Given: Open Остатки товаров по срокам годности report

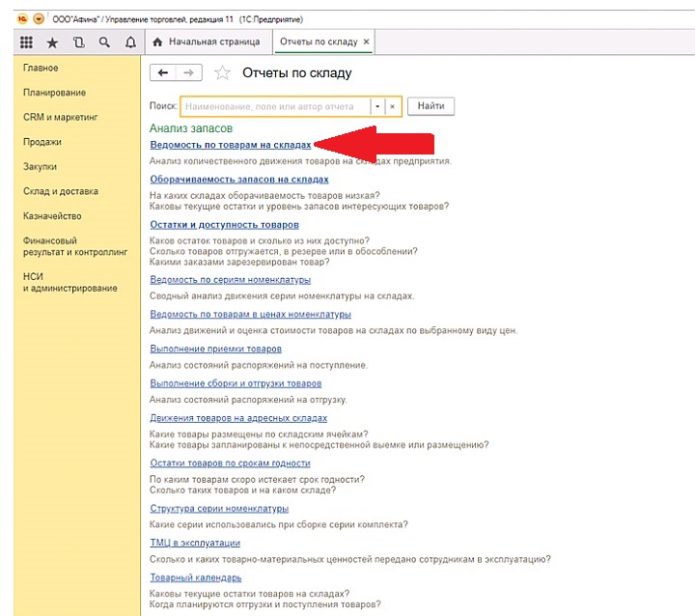Looking at the screenshot, I should coord(230,463).
